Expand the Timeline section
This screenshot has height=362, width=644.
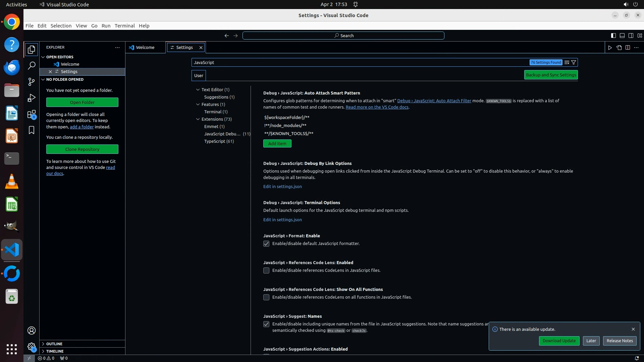click(x=55, y=351)
